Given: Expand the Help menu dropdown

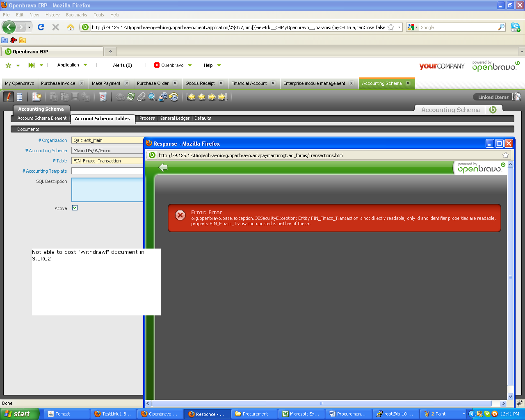Looking at the screenshot, I should [x=219, y=65].
